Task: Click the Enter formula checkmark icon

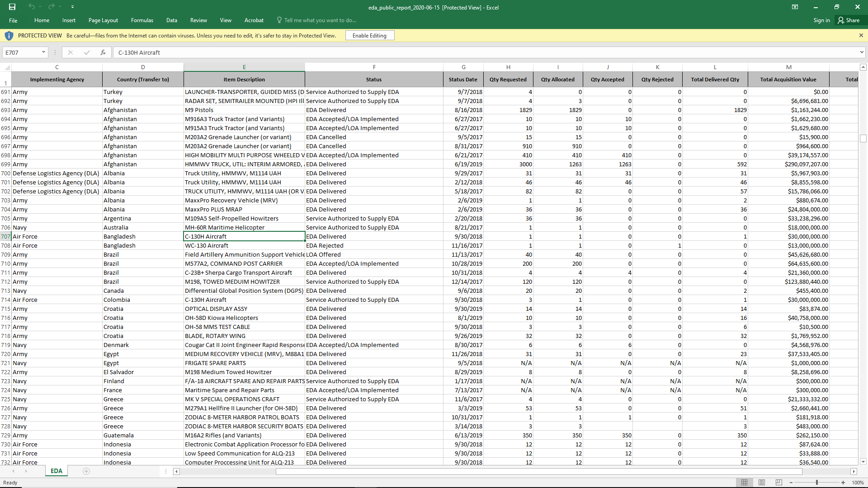Action: coord(87,52)
